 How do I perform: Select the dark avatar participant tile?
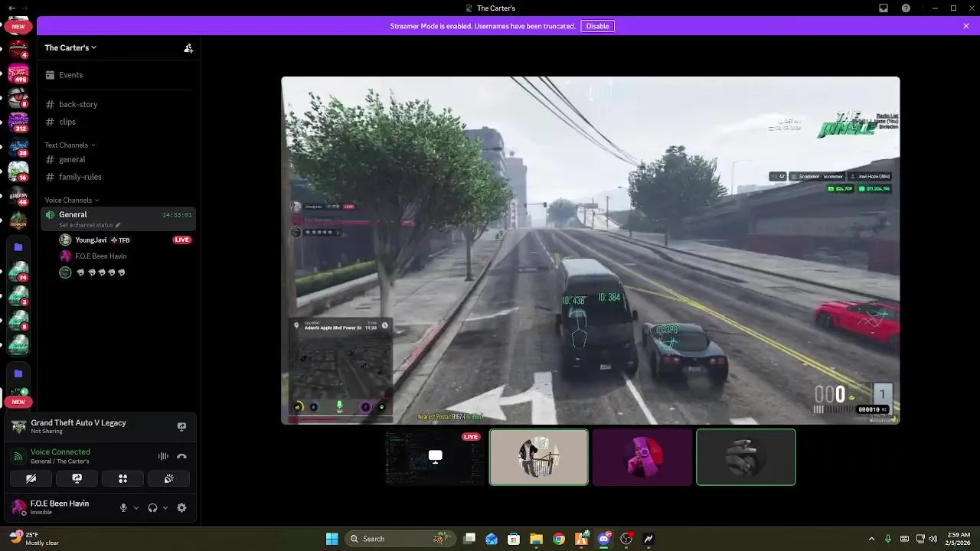point(746,457)
